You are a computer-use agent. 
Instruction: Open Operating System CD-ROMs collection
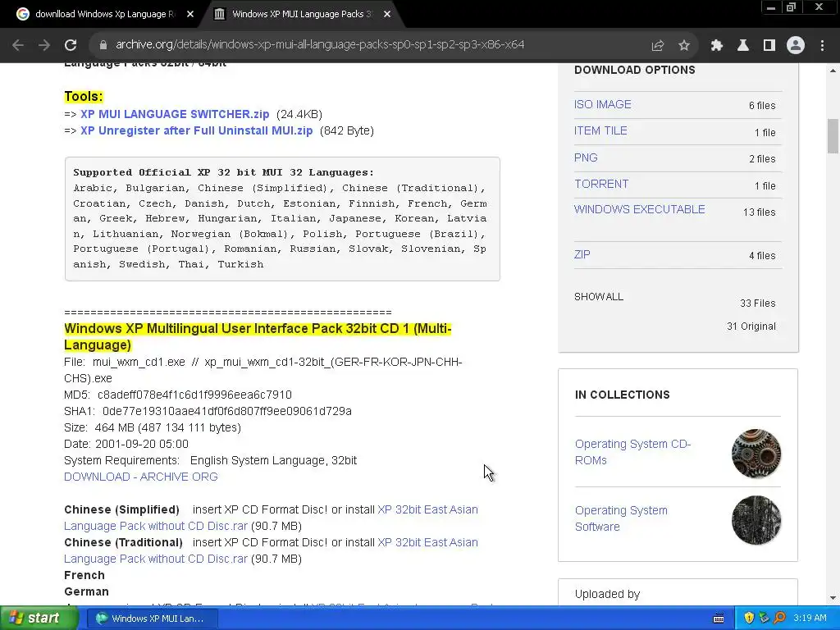click(x=632, y=452)
